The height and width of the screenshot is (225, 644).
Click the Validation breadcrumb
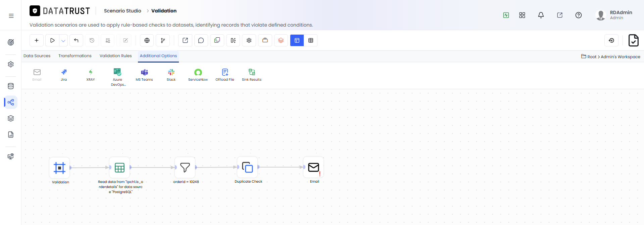(164, 11)
